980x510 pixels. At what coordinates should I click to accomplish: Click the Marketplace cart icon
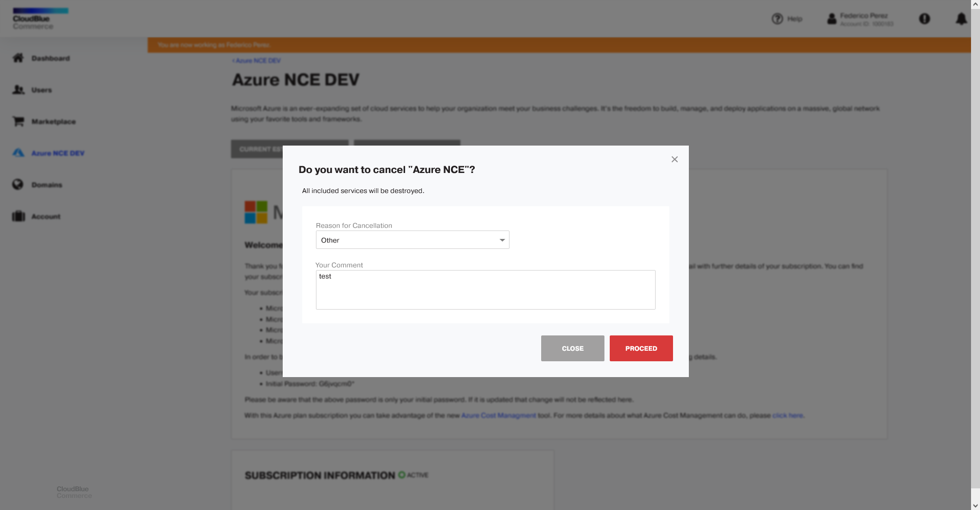click(x=18, y=121)
